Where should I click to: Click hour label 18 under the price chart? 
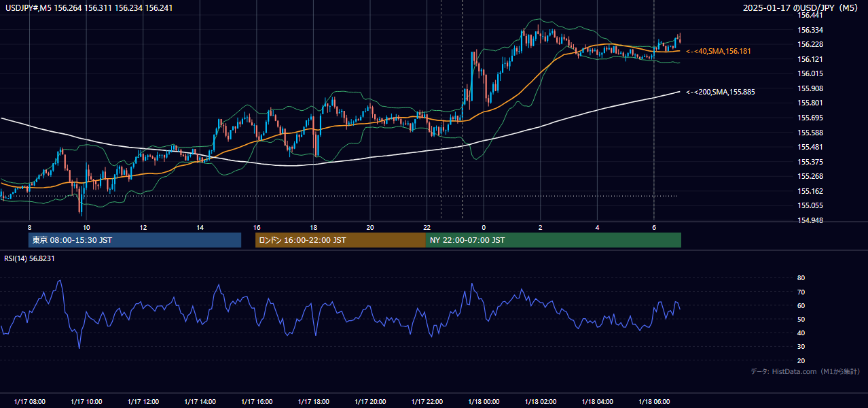click(313, 227)
